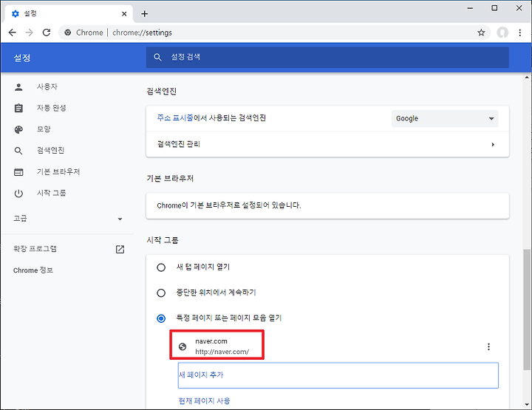This screenshot has height=410, width=532.
Task: Go to 기본 브라우저 in sidebar
Action: 58,172
